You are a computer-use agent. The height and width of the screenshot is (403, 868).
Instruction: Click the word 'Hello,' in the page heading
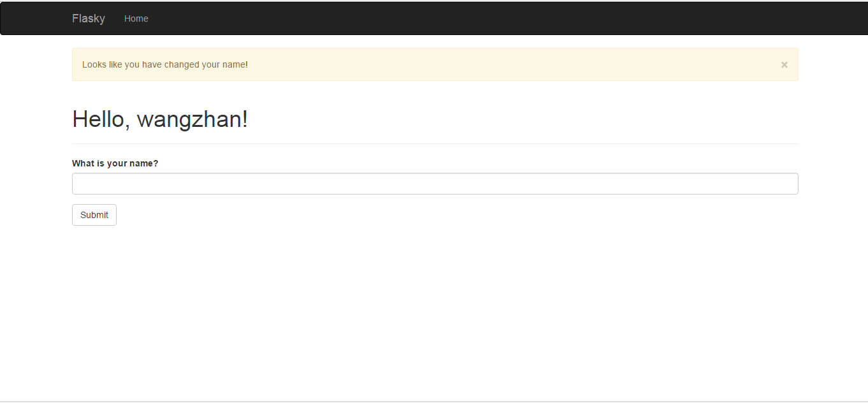pyautogui.click(x=101, y=119)
